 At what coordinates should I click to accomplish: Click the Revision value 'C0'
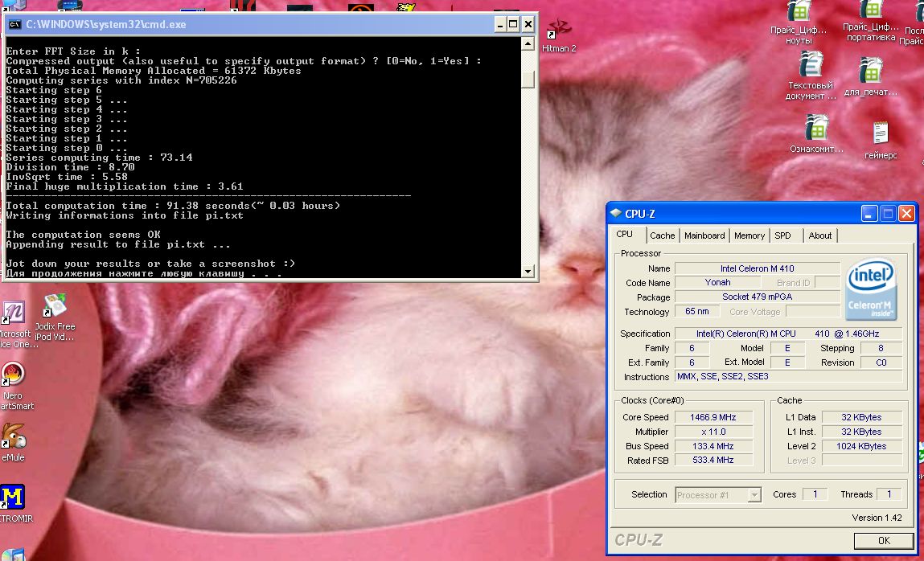[881, 362]
